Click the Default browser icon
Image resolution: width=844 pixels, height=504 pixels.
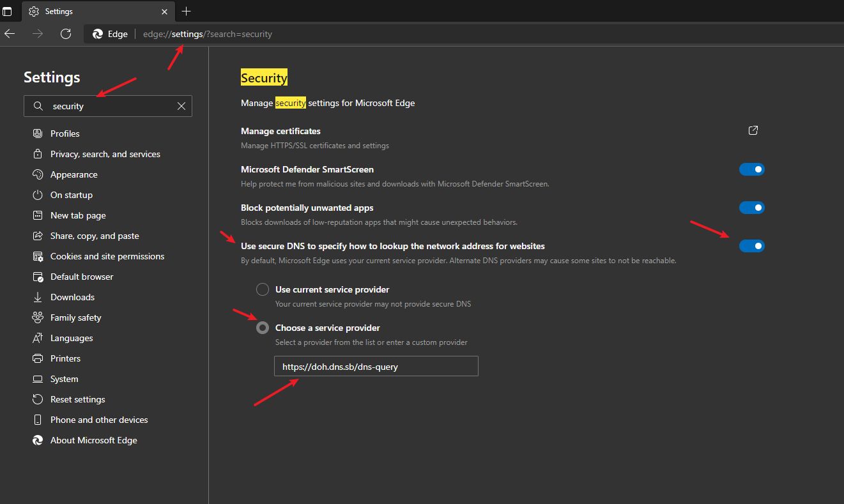coord(38,277)
